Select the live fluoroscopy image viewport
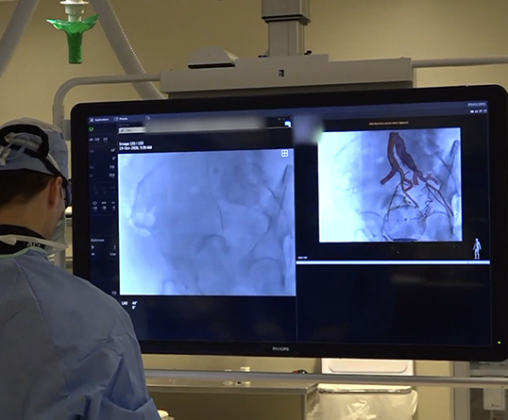The width and height of the screenshot is (508, 420). tap(207, 223)
